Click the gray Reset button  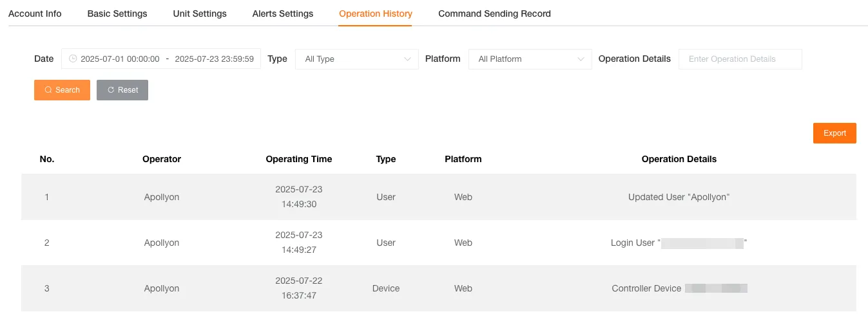[x=122, y=90]
